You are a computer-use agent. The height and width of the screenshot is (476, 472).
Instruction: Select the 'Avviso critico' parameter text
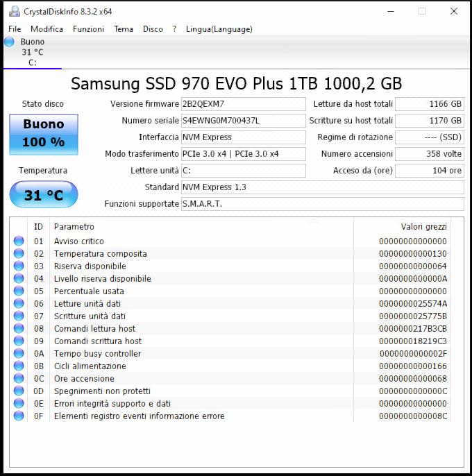pos(78,241)
